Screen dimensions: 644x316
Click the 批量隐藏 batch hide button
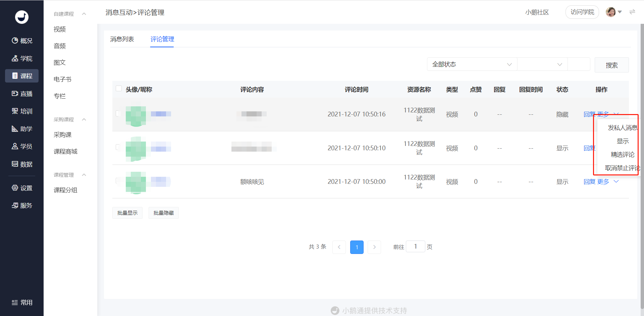(163, 213)
